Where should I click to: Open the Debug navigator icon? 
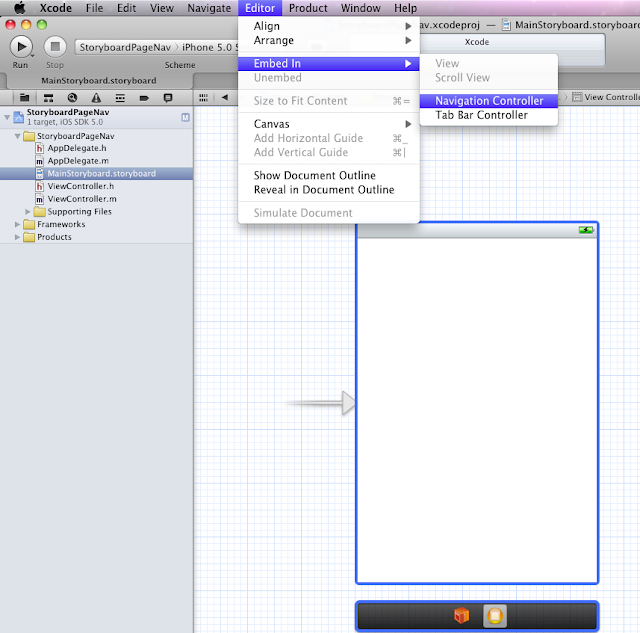click(120, 98)
